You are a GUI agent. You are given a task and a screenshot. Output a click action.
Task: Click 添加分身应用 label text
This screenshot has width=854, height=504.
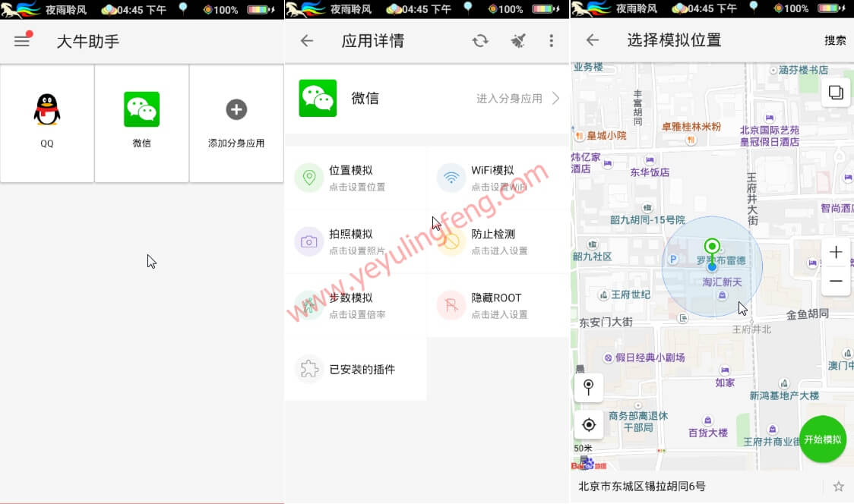tap(236, 143)
